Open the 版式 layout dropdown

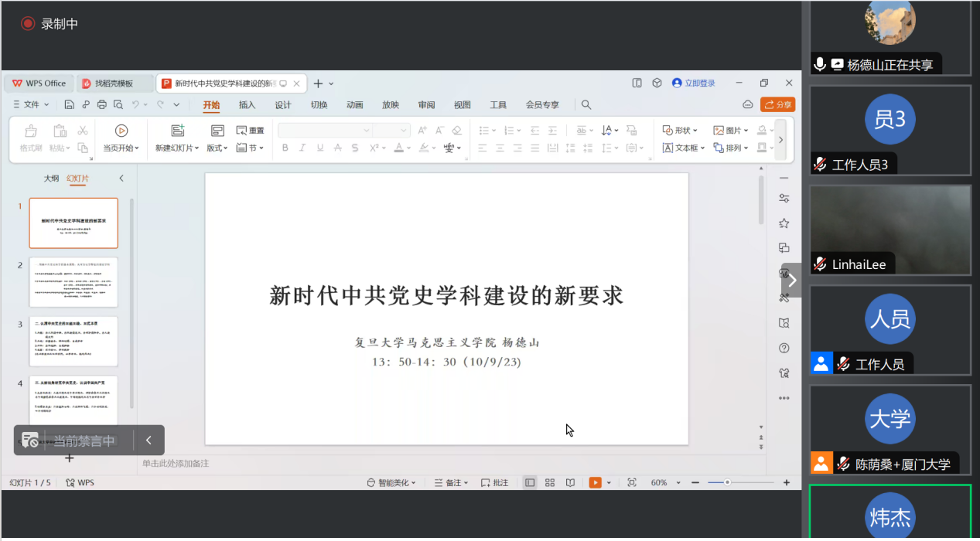click(x=217, y=148)
